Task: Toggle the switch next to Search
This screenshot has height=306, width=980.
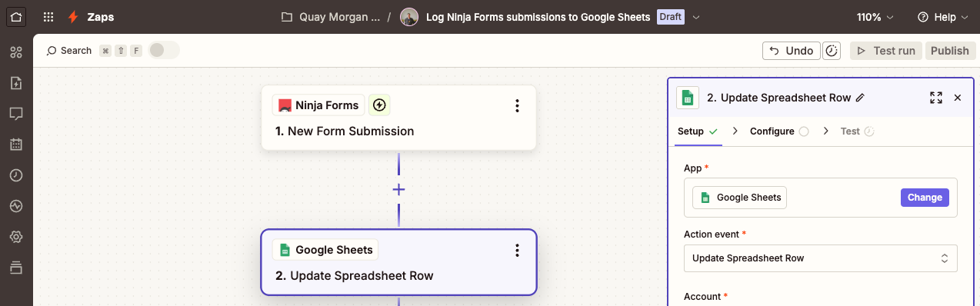Action: click(164, 50)
